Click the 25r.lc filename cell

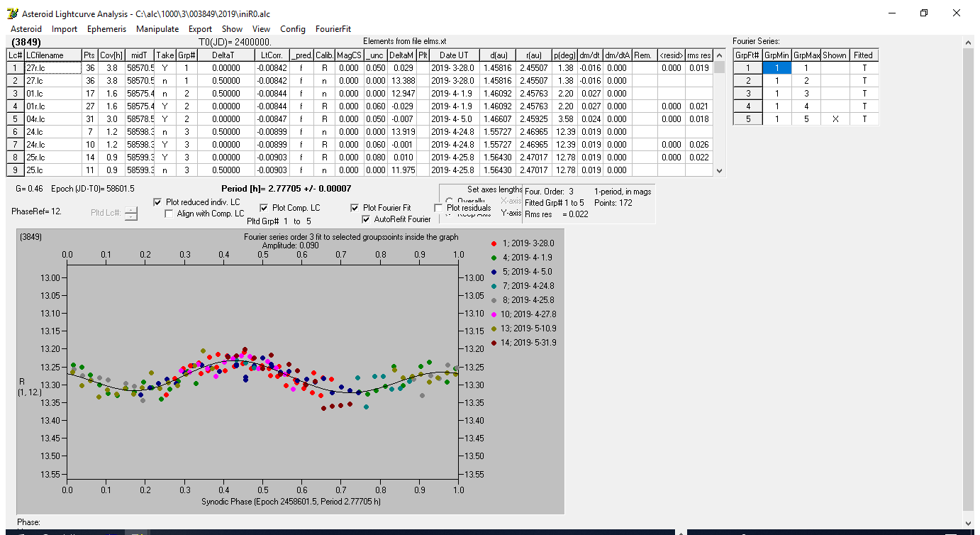(52, 157)
